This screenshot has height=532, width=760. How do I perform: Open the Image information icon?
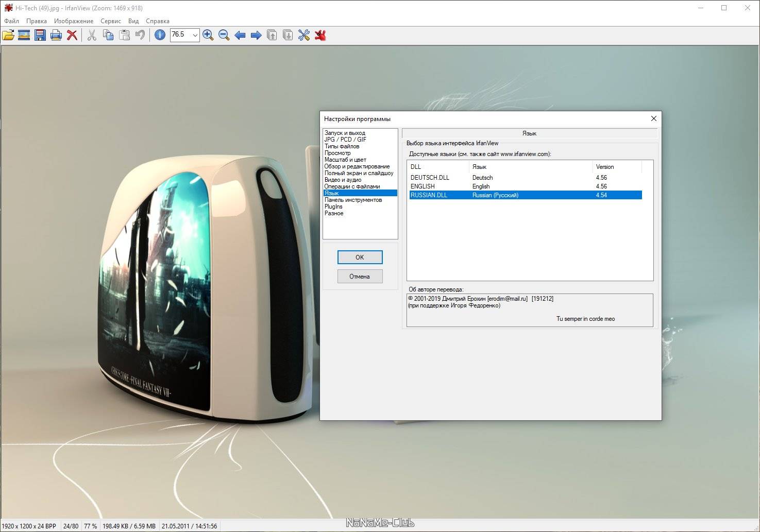[x=160, y=35]
